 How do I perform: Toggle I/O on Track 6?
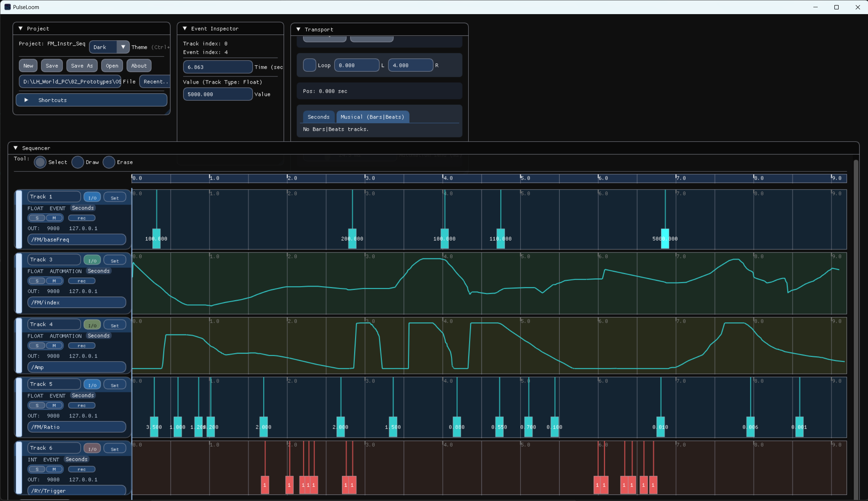click(92, 449)
